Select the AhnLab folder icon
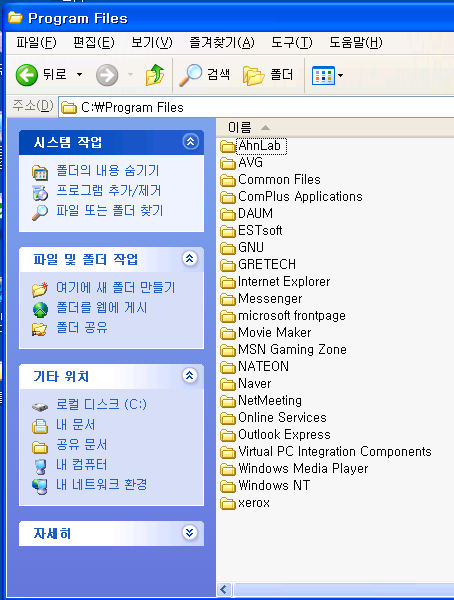 [x=228, y=146]
